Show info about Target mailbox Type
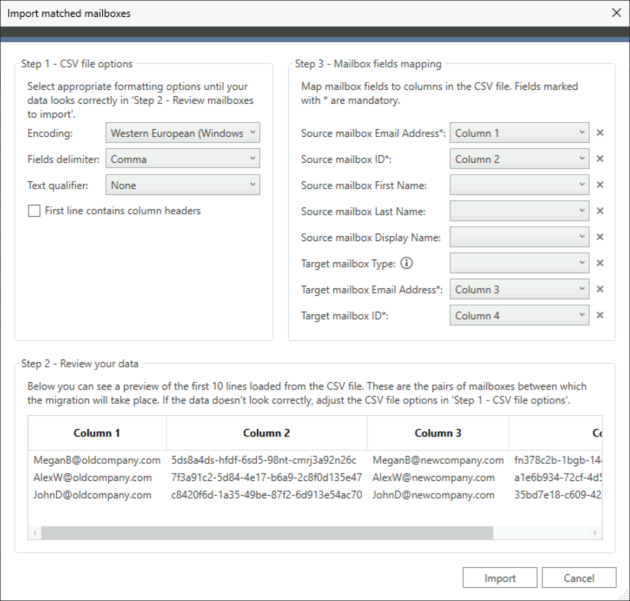630x601 pixels. [407, 264]
